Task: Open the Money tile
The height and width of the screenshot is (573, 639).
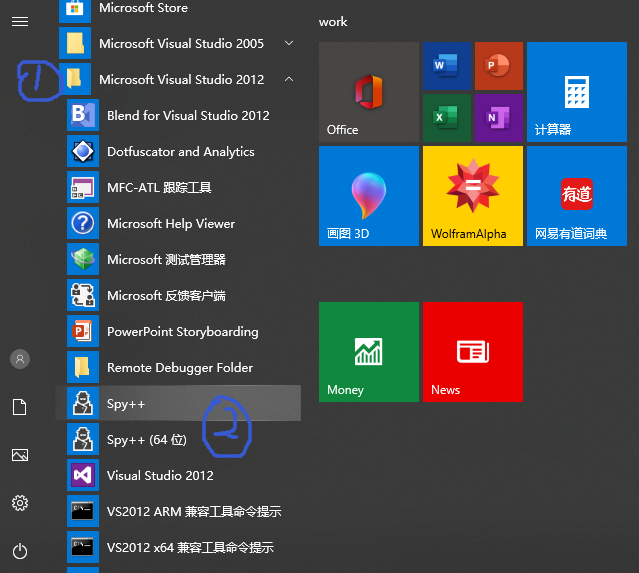Action: pyautogui.click(x=369, y=352)
